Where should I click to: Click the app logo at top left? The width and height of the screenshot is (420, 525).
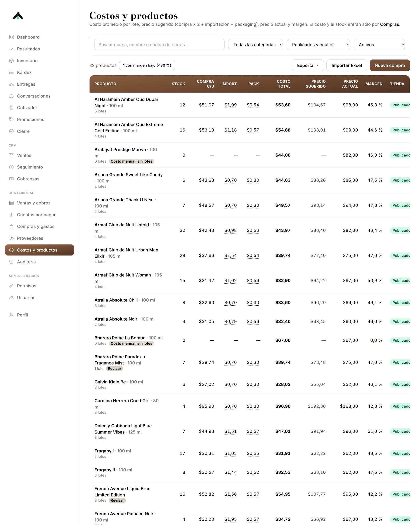coord(18,16)
